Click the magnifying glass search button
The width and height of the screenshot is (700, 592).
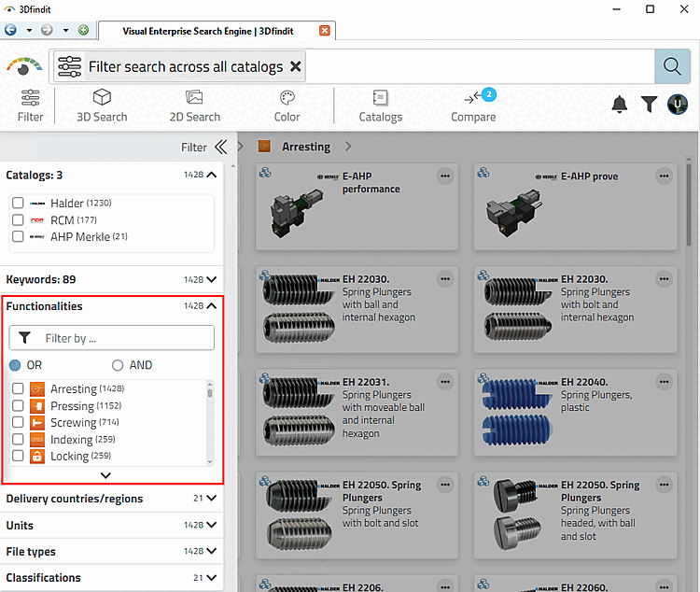672,66
